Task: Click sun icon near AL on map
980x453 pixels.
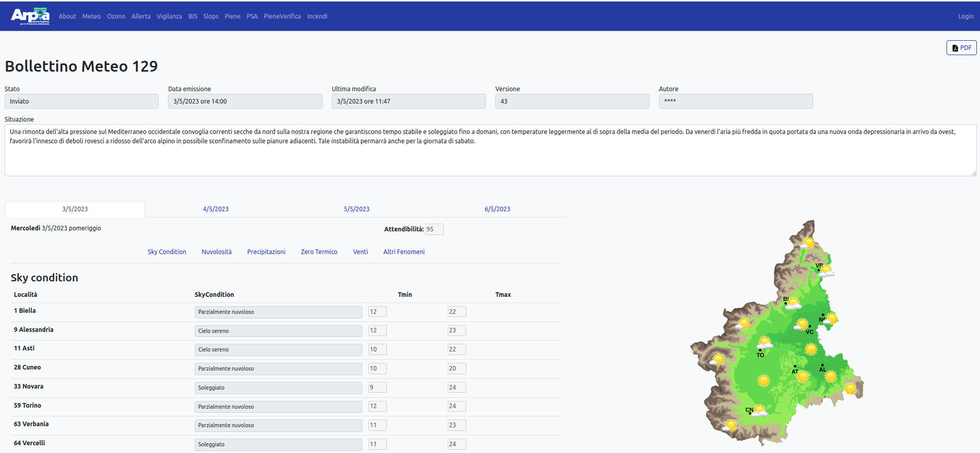Action: pos(831,377)
